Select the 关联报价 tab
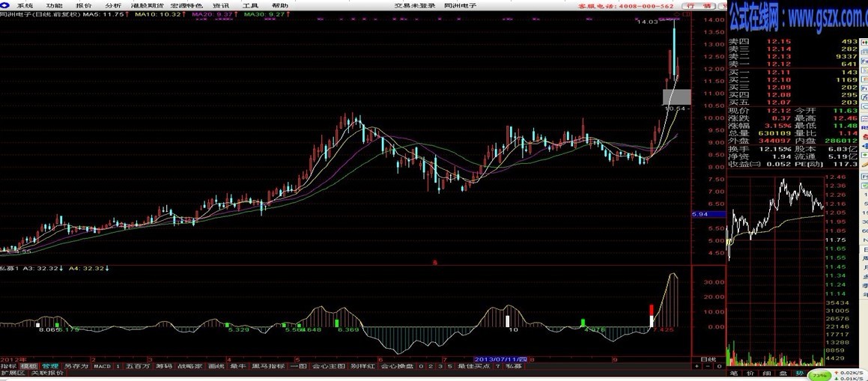 48,374
